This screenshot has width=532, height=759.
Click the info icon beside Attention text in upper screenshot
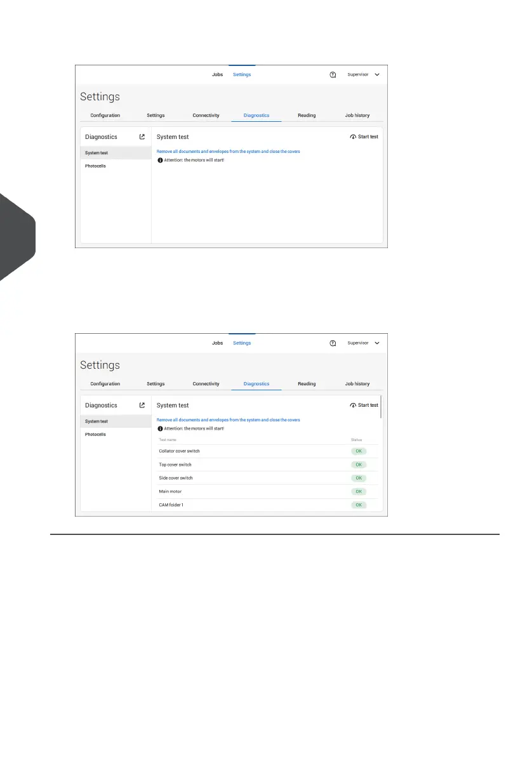160,160
